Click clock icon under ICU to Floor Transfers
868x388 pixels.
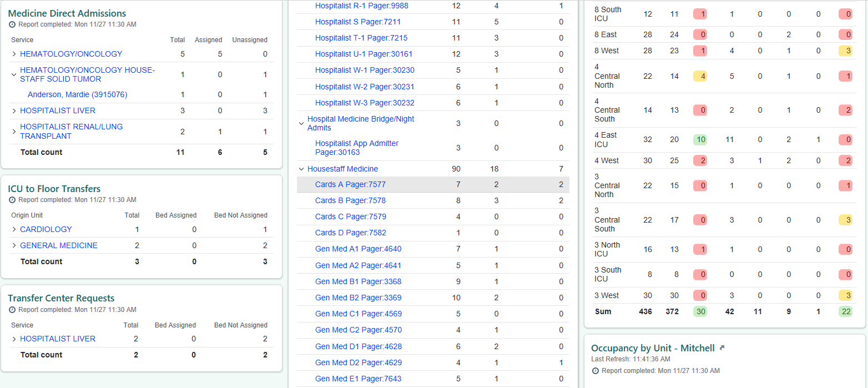click(x=12, y=200)
